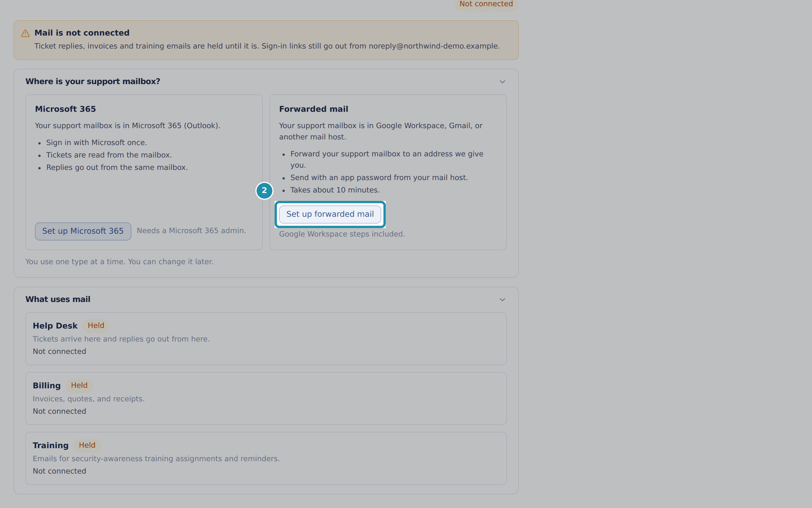The height and width of the screenshot is (508, 812).
Task: Click the Set up forwarded mail button
Action: 330,214
